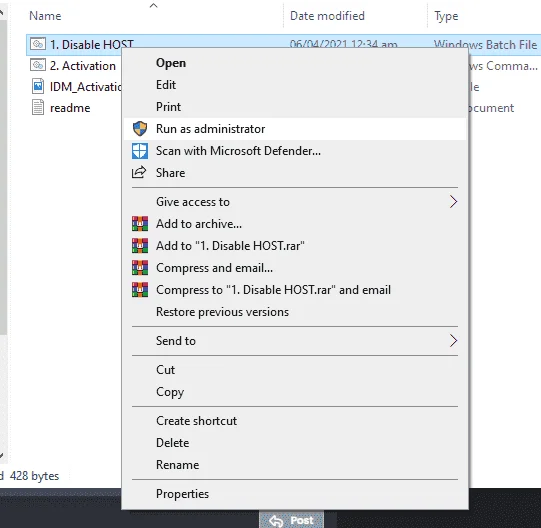541x528 pixels.
Task: Click the sort arrow above the Name column
Action: (154, 5)
